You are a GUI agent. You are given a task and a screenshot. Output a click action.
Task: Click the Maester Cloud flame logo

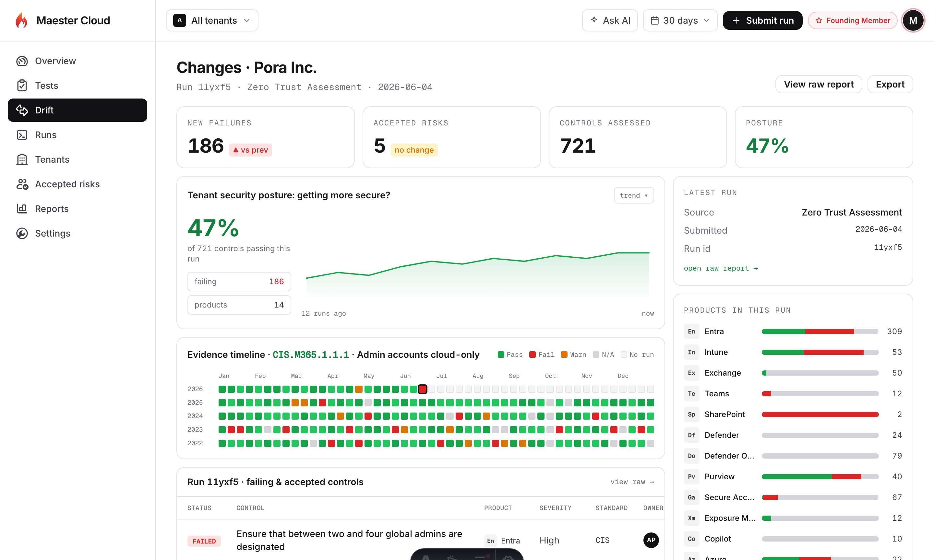21,20
